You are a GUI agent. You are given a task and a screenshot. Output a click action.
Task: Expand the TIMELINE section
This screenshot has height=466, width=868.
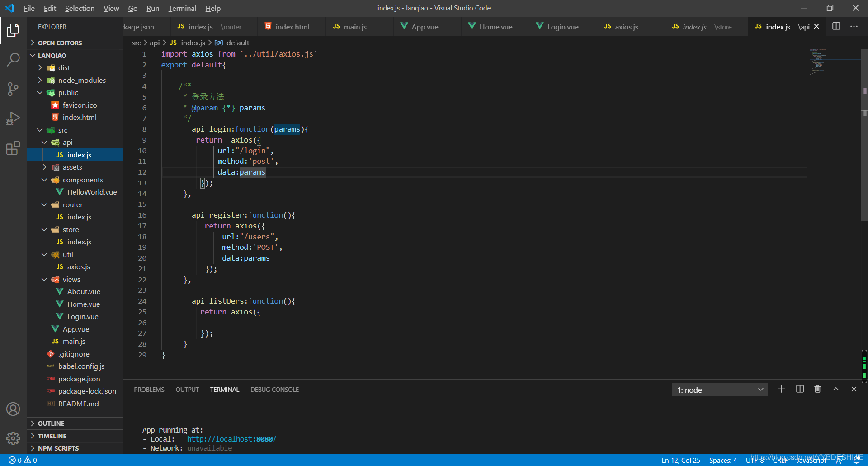coord(52,436)
